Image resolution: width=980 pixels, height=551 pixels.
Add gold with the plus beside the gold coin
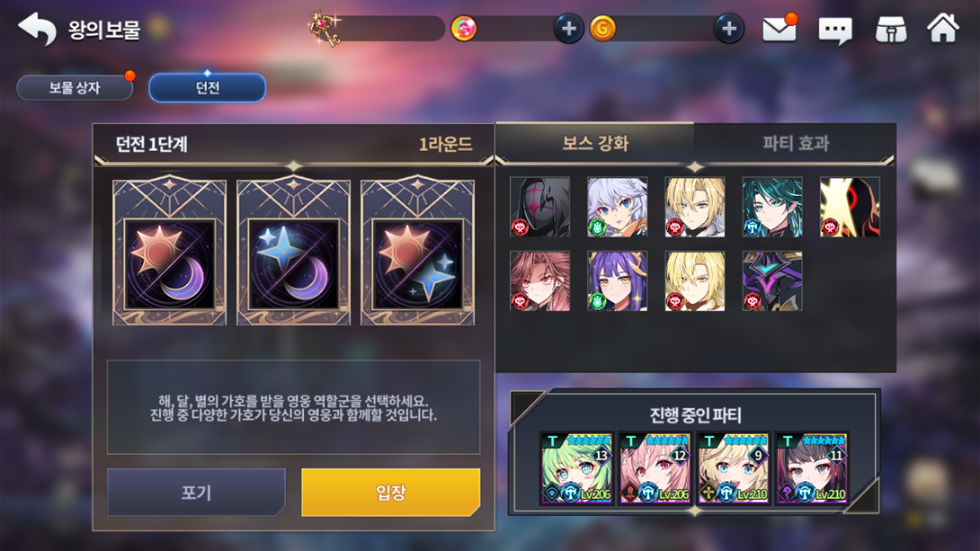coord(729,29)
